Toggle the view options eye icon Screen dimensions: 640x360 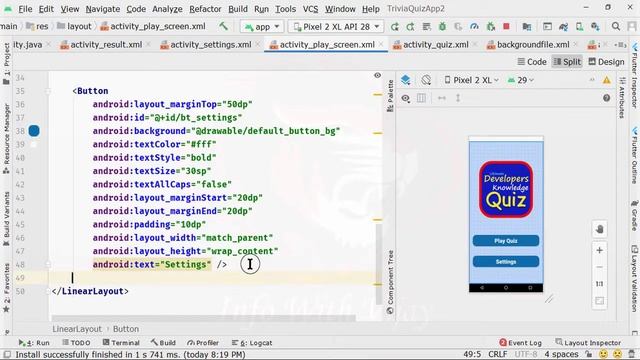405,98
